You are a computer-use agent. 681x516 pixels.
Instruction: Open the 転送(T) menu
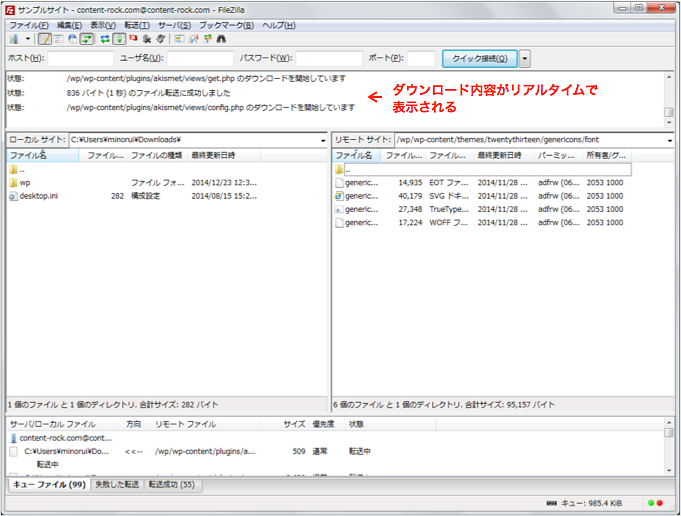click(137, 25)
